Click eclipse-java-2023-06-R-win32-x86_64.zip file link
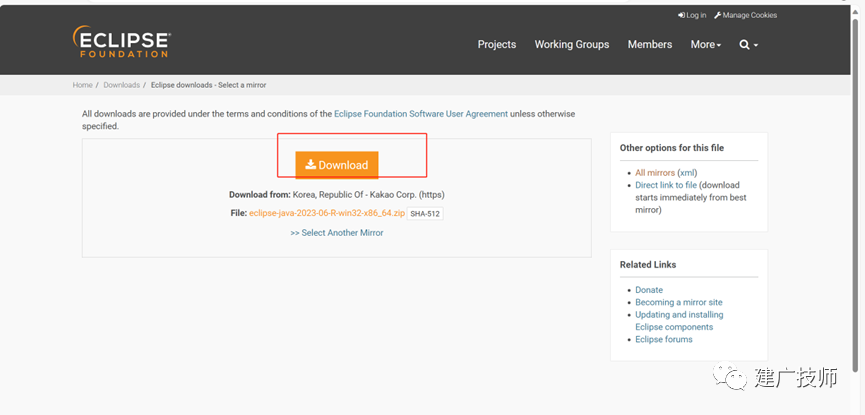This screenshot has width=865, height=415. pos(327,212)
